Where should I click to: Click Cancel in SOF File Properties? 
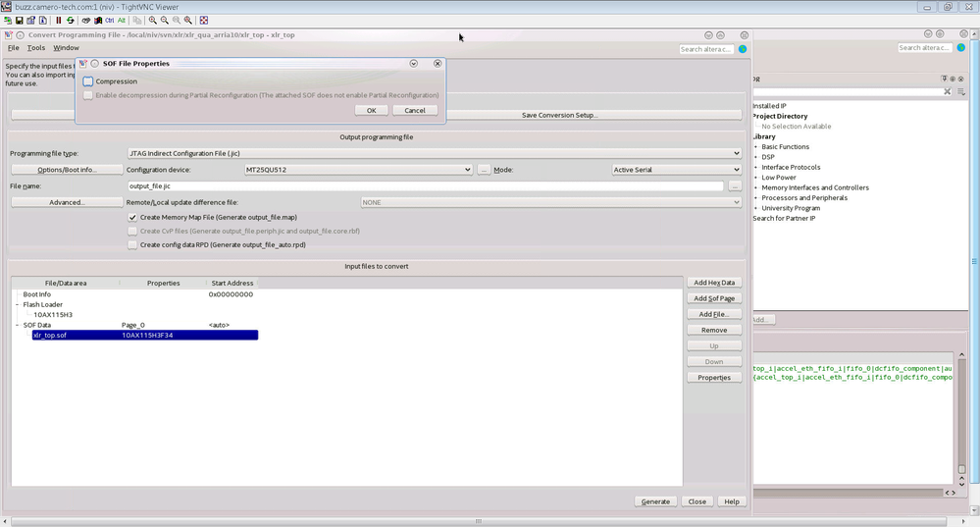(415, 110)
